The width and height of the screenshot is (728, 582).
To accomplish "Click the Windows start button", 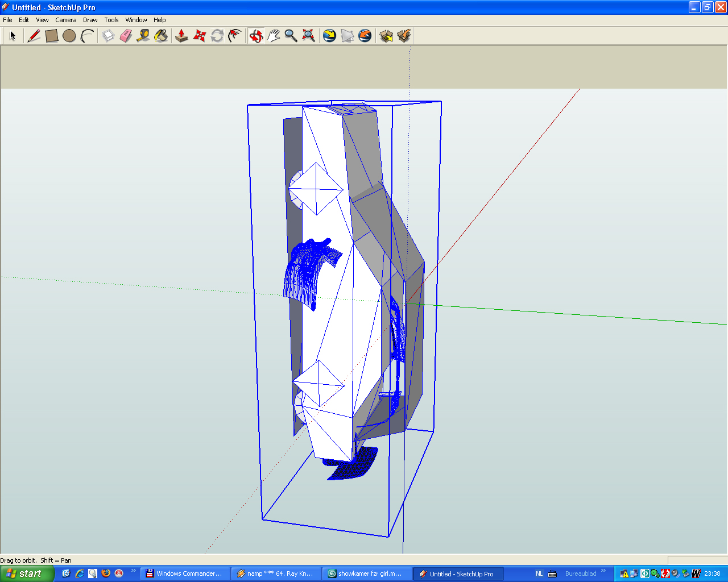I will (27, 573).
